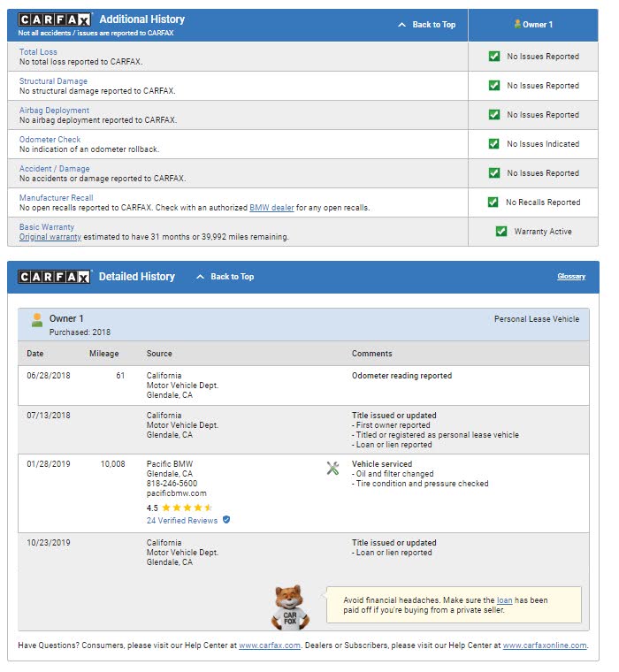Click the CARFAX logo in Detailed History header
This screenshot has height=672, width=619.
pyautogui.click(x=55, y=277)
